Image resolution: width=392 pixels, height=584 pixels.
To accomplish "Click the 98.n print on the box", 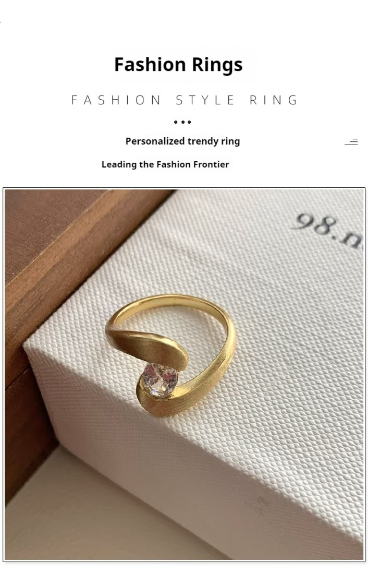I will [327, 231].
